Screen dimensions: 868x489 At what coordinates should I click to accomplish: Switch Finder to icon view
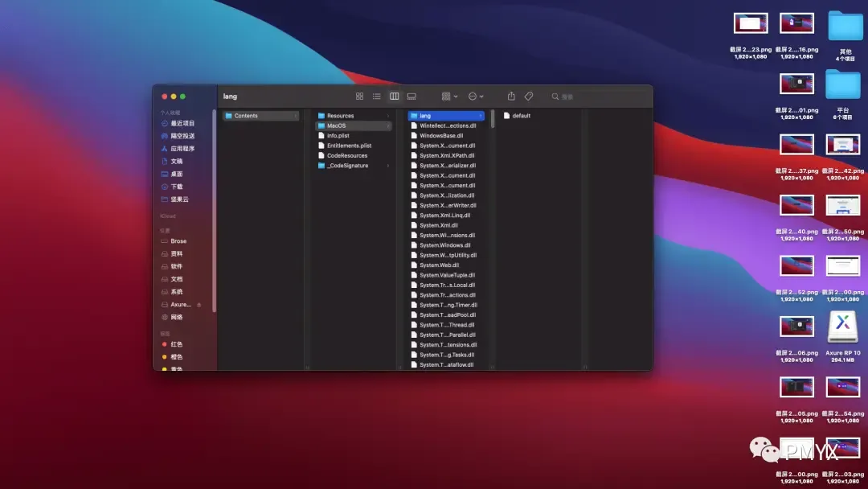(359, 97)
